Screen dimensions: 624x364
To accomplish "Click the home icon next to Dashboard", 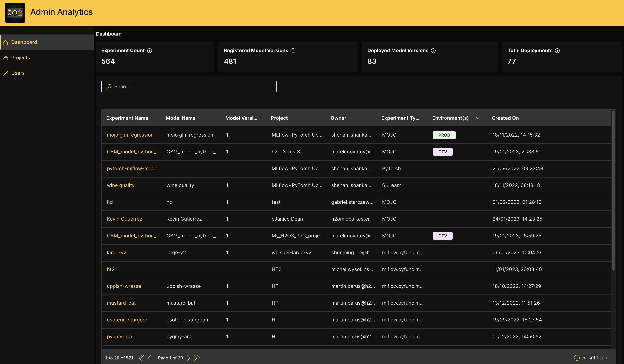I will (x=6, y=42).
